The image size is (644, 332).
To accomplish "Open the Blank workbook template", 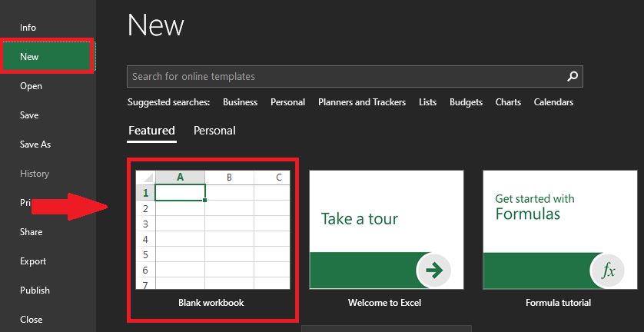I will click(x=213, y=230).
